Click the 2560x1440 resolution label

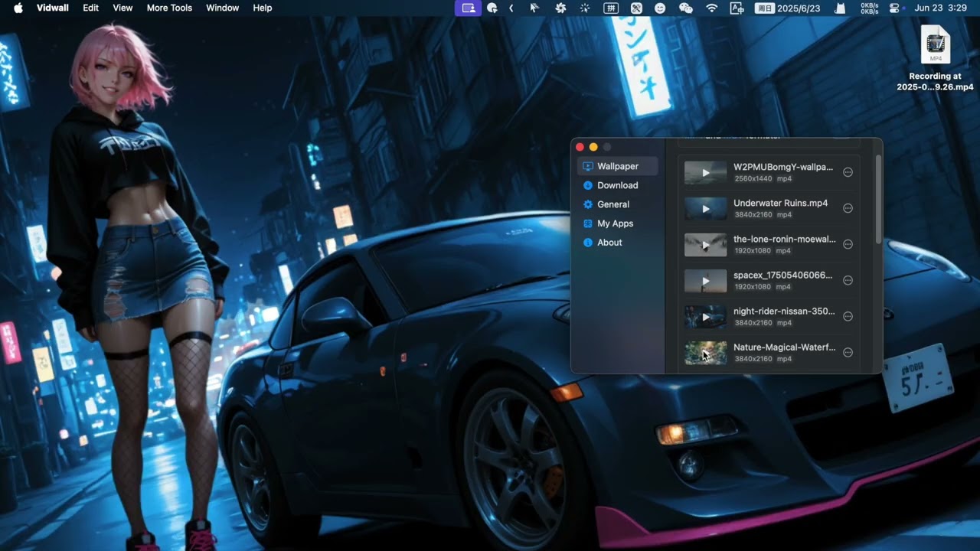(753, 178)
